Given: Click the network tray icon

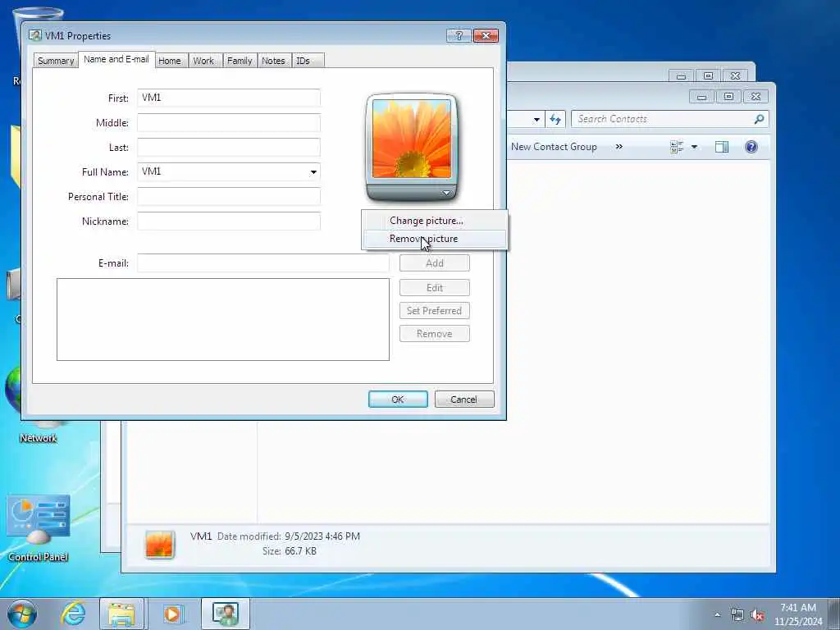Looking at the screenshot, I should point(737,615).
